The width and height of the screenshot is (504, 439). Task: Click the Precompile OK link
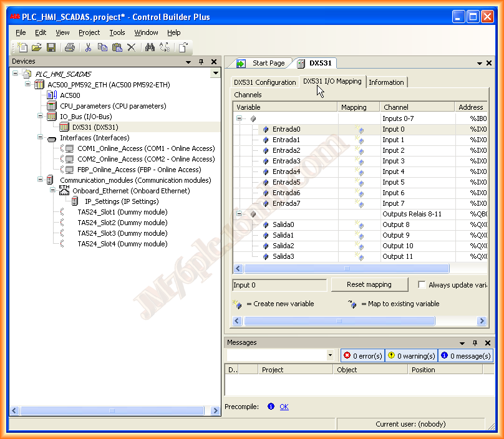coord(284,407)
